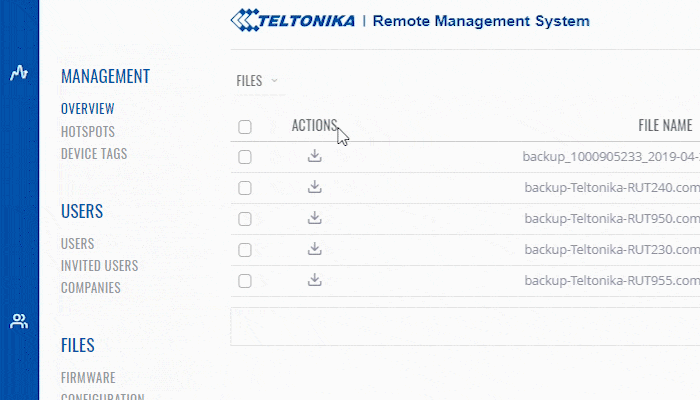Click the Teltonika logo
This screenshot has width=700, height=400.
(x=292, y=20)
